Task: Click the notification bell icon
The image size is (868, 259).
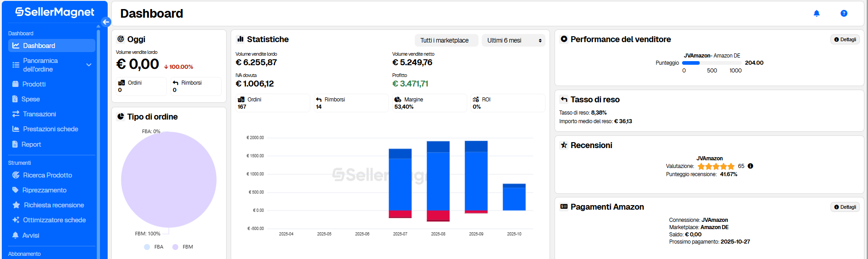Action: [816, 14]
